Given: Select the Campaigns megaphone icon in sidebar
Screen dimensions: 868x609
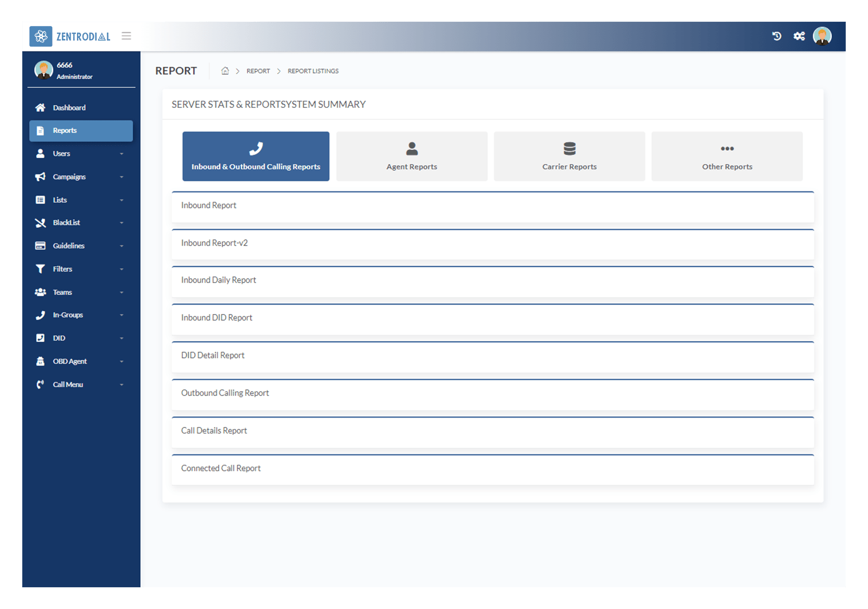Looking at the screenshot, I should [40, 176].
